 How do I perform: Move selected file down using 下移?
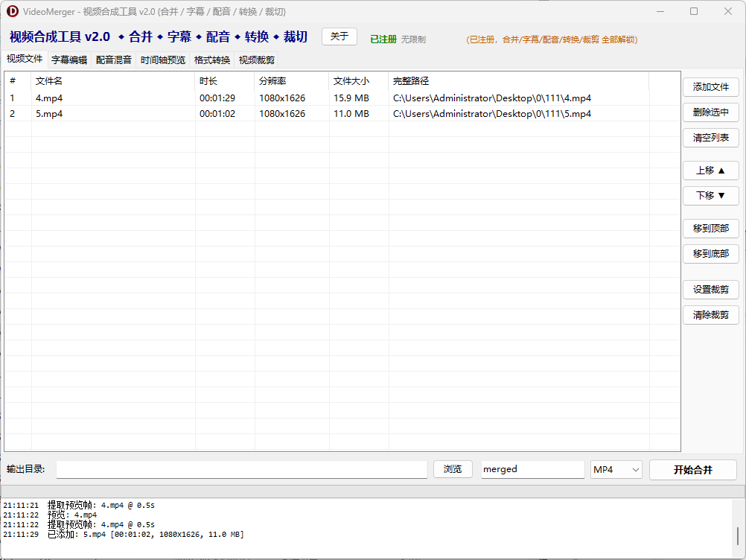(710, 196)
